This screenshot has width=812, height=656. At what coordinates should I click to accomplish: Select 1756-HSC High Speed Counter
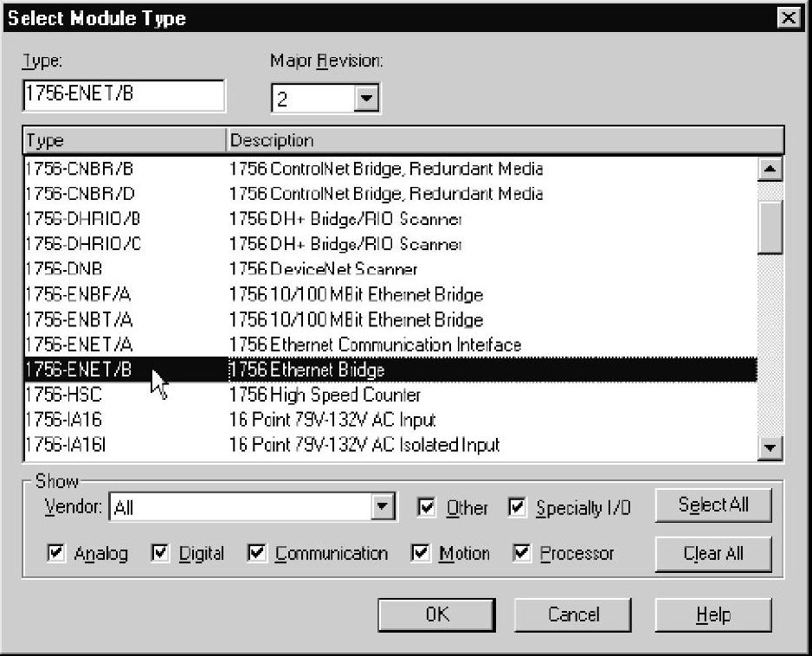390,395
